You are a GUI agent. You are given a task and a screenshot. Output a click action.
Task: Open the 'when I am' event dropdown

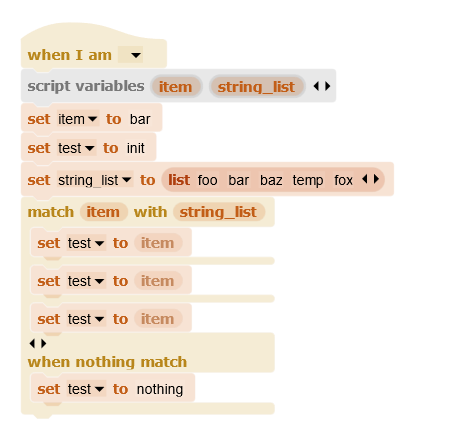131,55
